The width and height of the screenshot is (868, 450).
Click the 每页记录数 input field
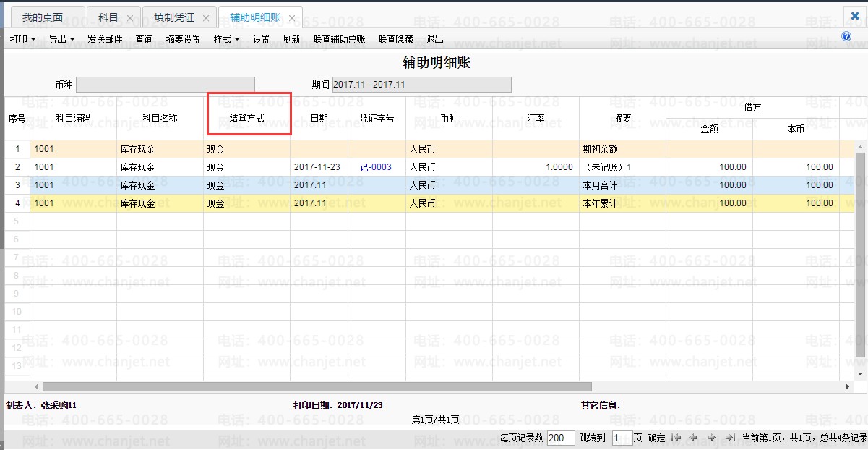[560, 438]
